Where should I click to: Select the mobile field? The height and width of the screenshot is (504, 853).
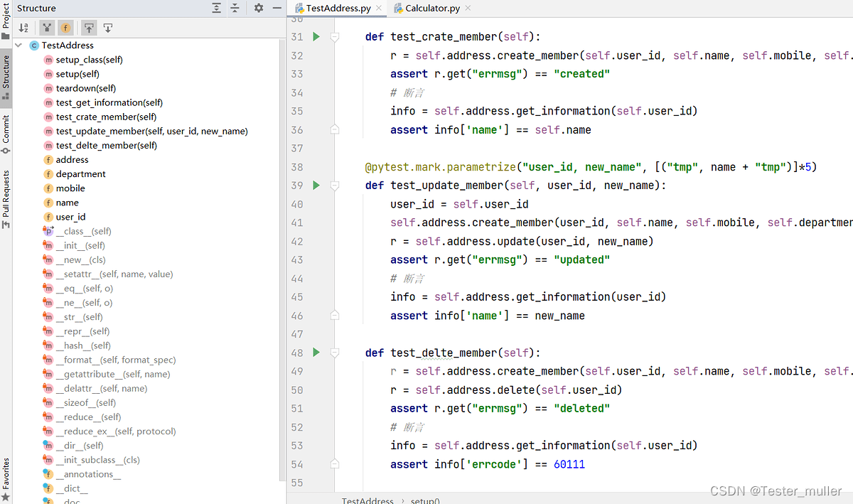(x=70, y=188)
